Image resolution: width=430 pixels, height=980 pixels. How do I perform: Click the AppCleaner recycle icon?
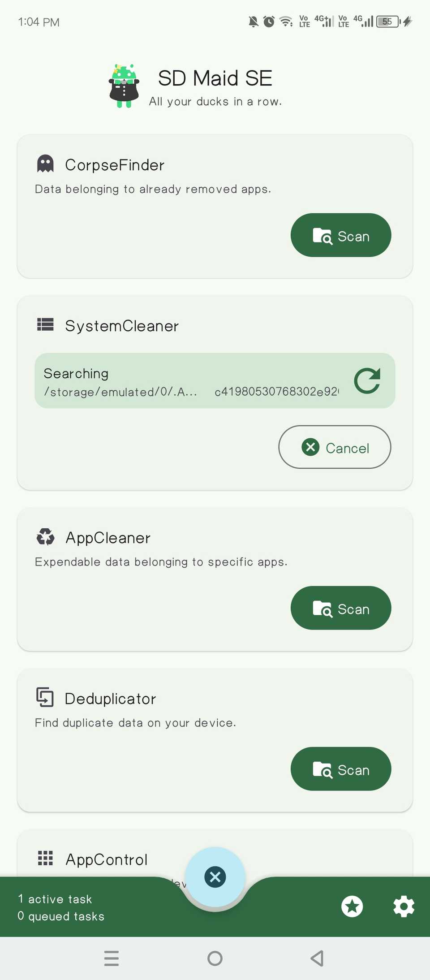45,537
